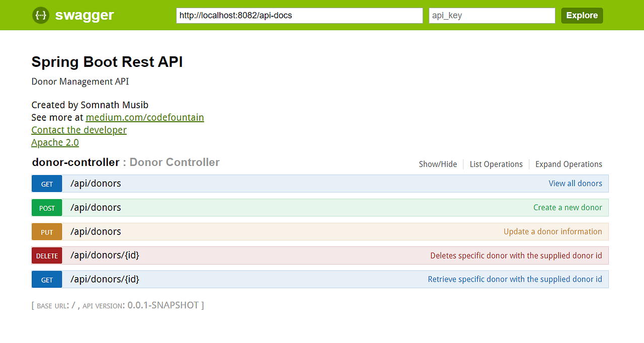
Task: Follow the medium.com/codefountain link
Action: pos(144,117)
